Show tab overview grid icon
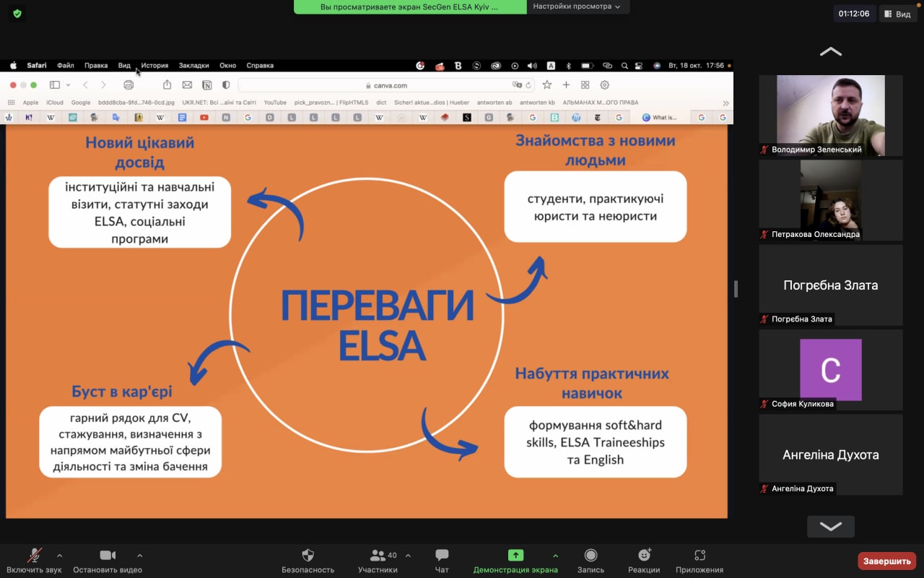The width and height of the screenshot is (924, 578). pos(585,85)
